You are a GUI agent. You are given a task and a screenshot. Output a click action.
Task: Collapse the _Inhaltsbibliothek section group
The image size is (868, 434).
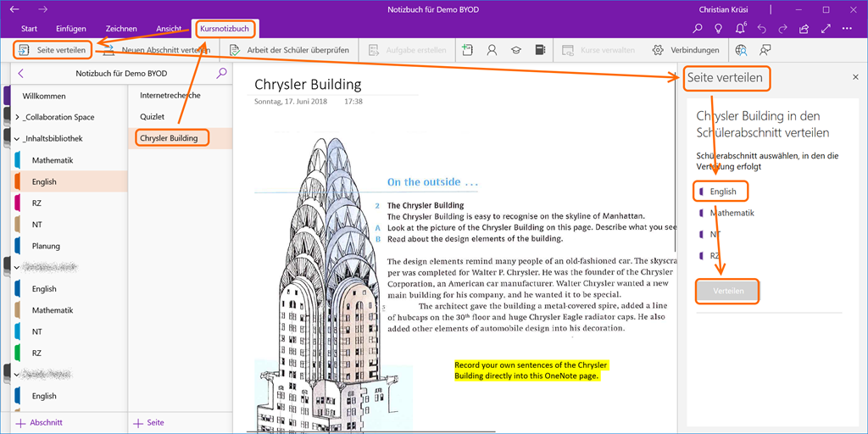[17, 139]
